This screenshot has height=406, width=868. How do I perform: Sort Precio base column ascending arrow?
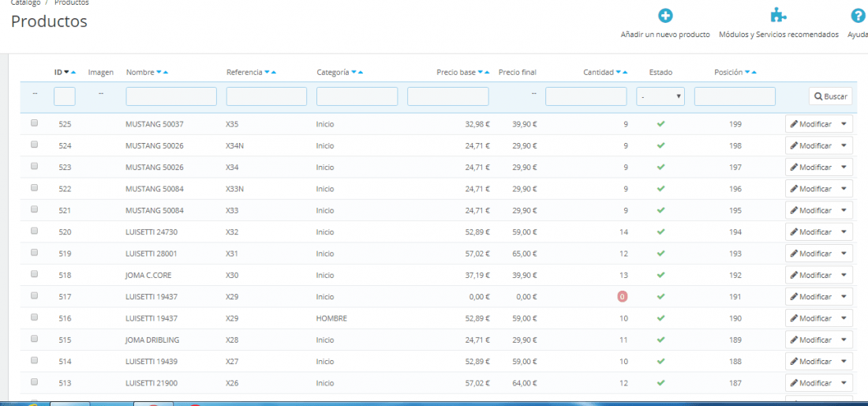pos(487,72)
